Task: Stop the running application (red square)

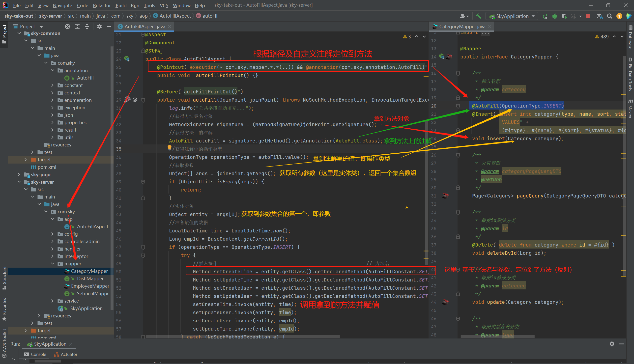Action: coord(588,16)
